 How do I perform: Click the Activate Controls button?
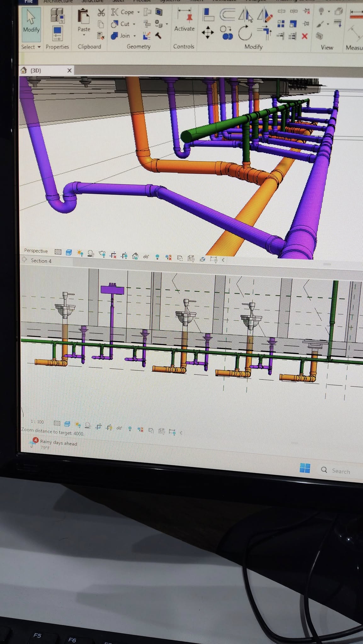[184, 20]
